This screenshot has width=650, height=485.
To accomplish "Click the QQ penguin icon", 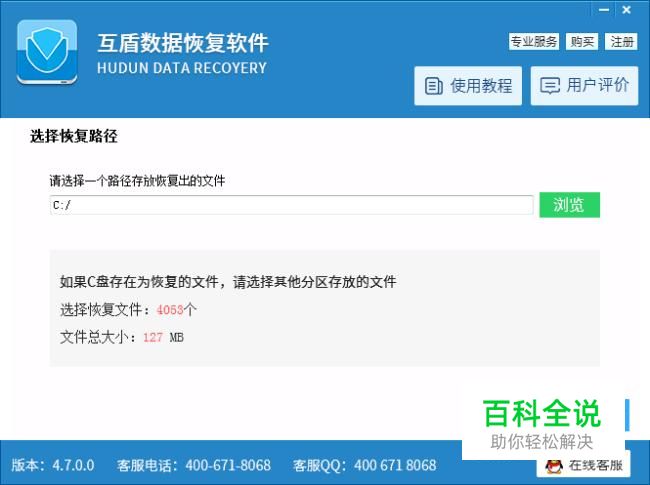I will click(x=554, y=467).
